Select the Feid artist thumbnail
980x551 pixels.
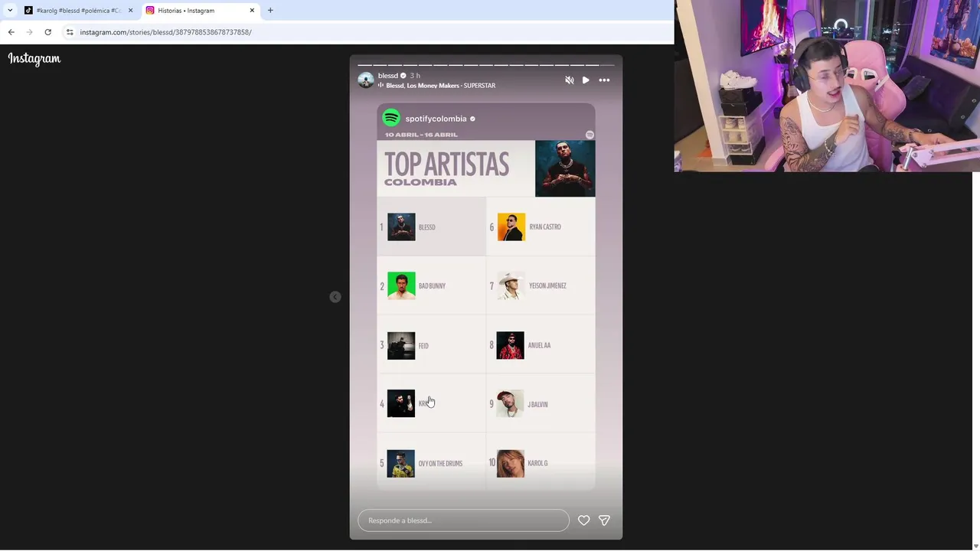(x=401, y=345)
